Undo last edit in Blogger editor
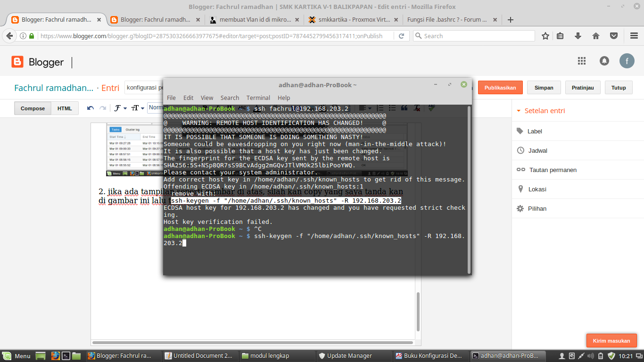 click(x=91, y=108)
